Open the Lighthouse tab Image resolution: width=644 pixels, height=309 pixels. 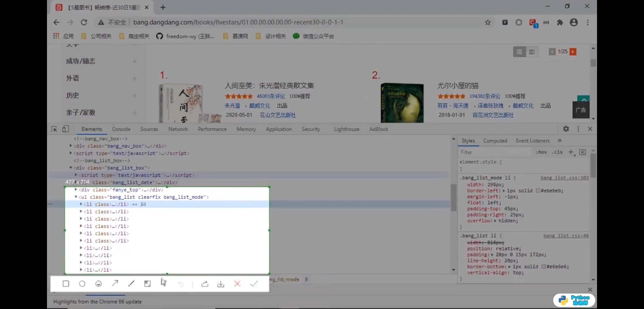click(347, 129)
